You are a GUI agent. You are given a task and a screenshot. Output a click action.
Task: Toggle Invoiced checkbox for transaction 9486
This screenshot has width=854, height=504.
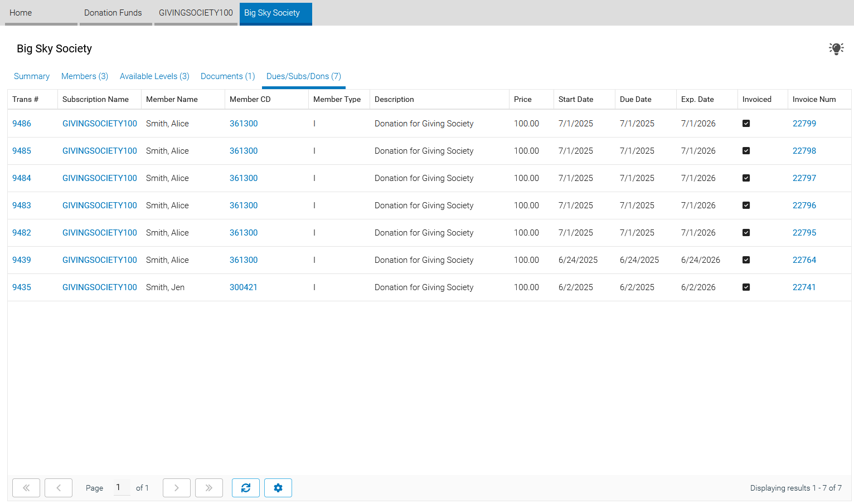click(746, 124)
